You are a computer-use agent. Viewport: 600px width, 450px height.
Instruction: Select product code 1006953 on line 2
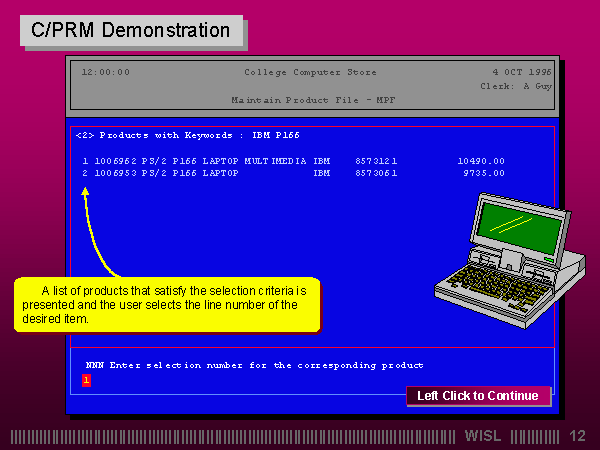(117, 172)
